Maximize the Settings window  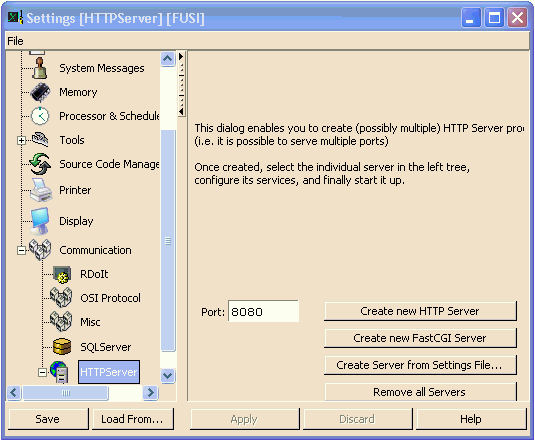pyautogui.click(x=494, y=17)
